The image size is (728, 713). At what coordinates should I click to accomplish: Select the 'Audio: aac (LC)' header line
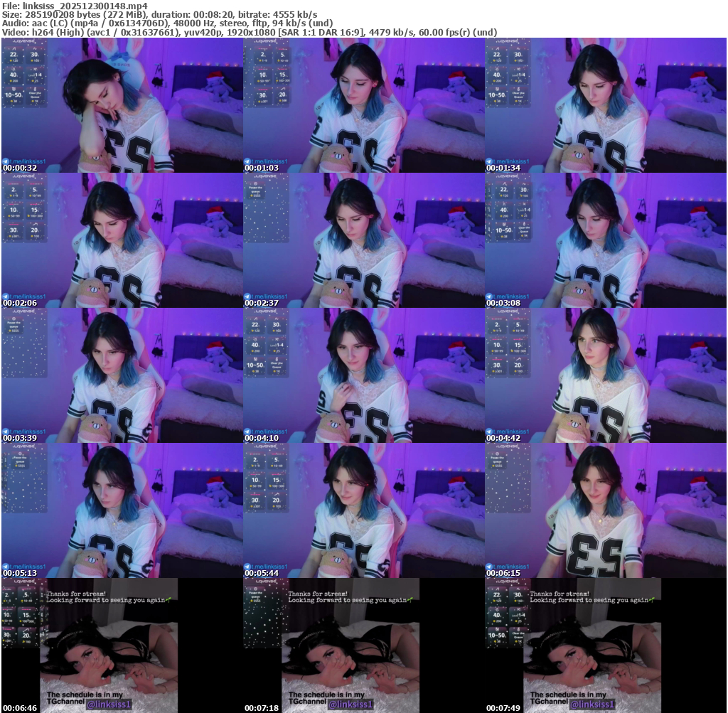167,23
